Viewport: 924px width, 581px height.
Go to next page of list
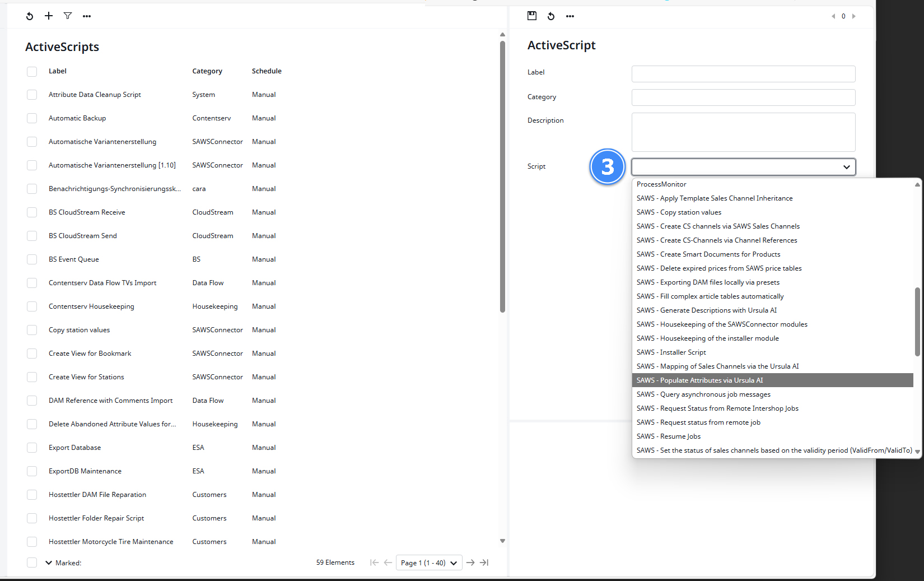click(x=470, y=563)
